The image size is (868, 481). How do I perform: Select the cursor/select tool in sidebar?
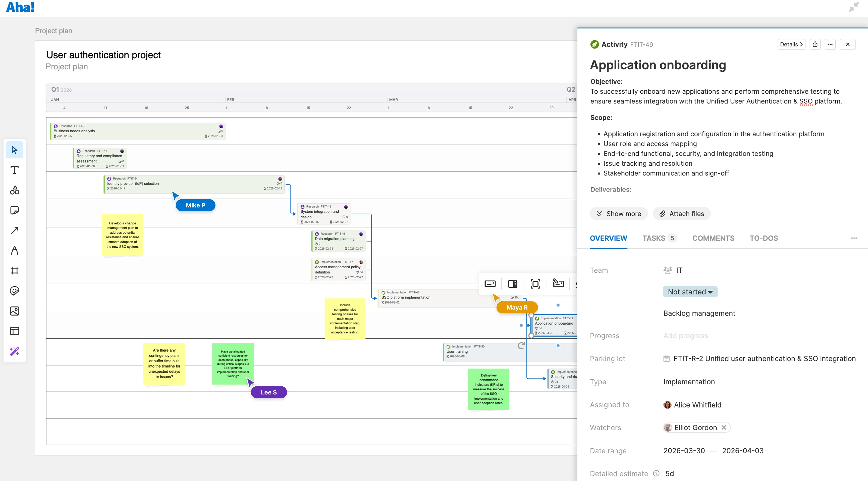pos(15,150)
